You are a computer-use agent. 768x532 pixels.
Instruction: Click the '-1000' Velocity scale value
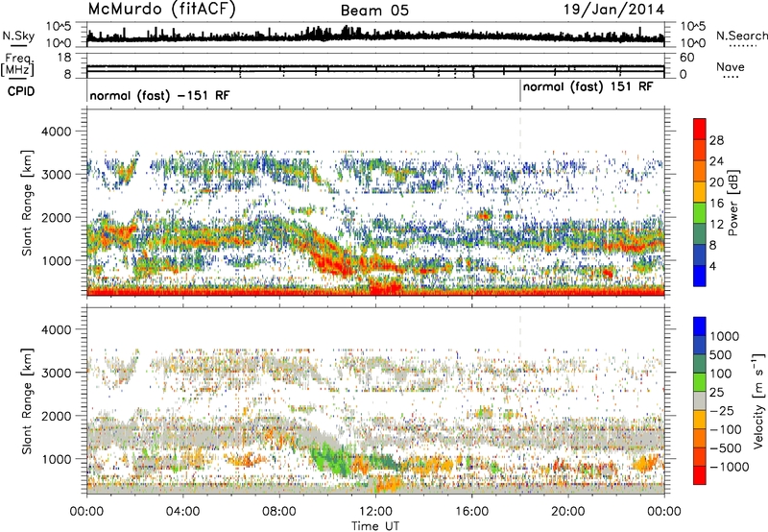[x=729, y=467]
